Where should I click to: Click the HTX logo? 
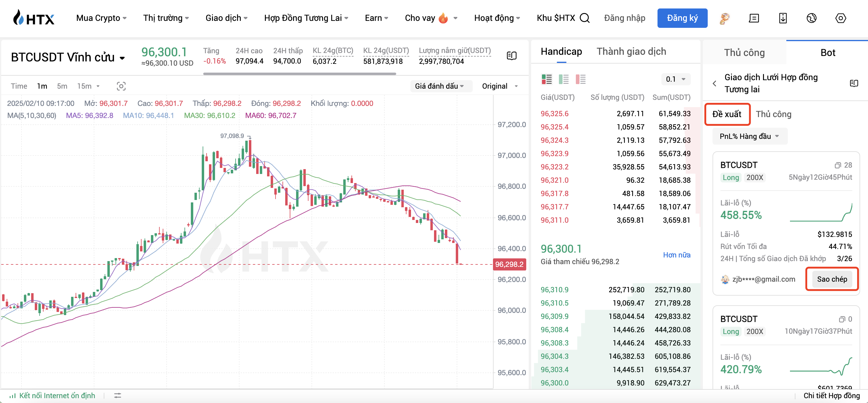click(x=33, y=18)
